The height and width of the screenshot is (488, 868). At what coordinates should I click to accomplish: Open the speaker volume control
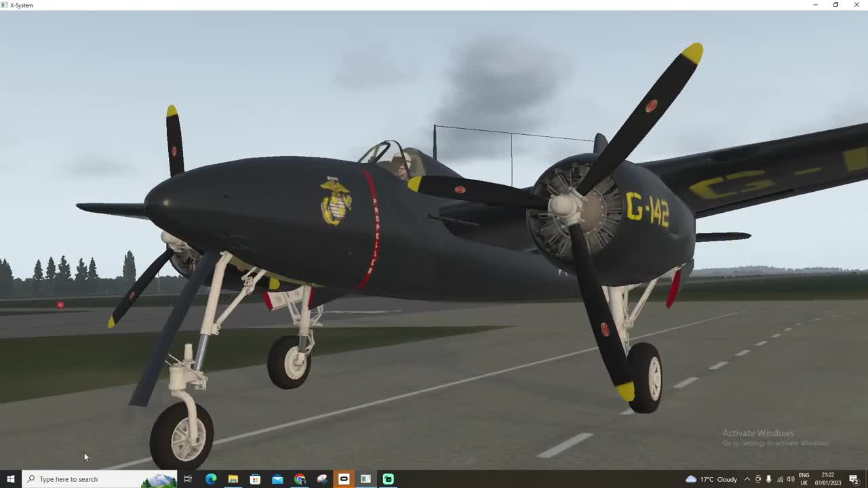[791, 479]
